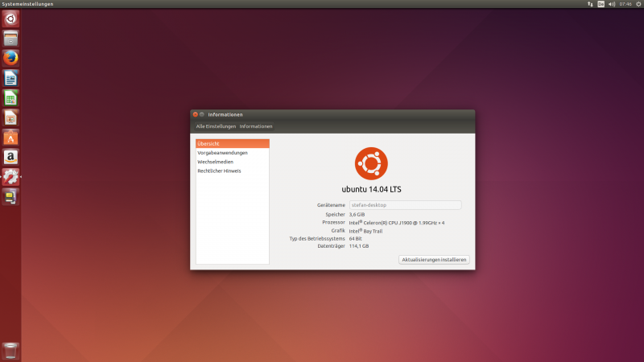This screenshot has height=362, width=644.
Task: Click the Grafik value Intel Bay Trail
Action: [365, 231]
